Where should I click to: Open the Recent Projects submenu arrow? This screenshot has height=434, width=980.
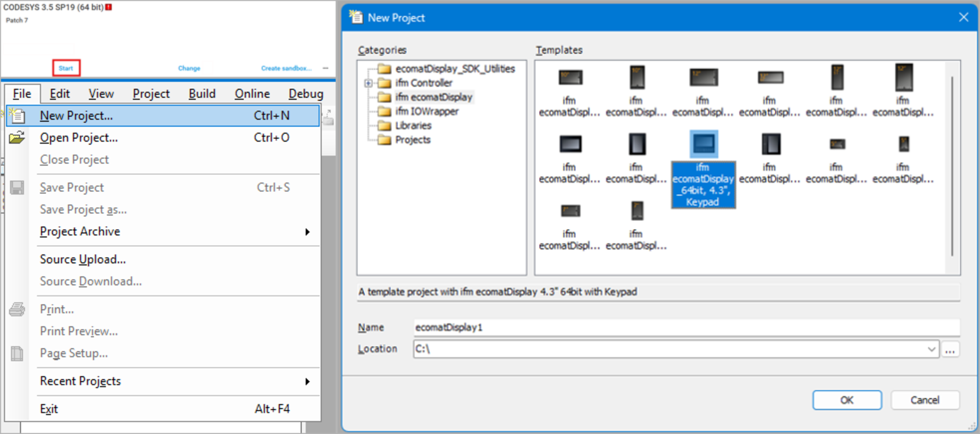[307, 382]
